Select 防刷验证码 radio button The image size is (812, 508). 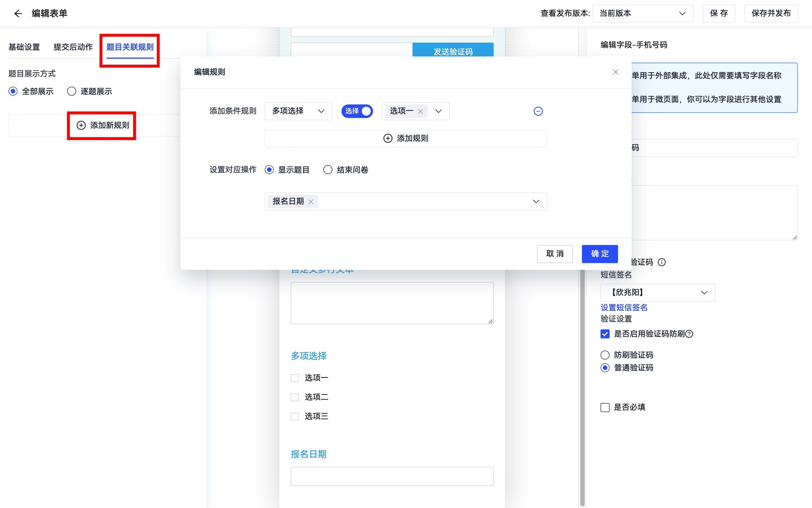coord(605,355)
